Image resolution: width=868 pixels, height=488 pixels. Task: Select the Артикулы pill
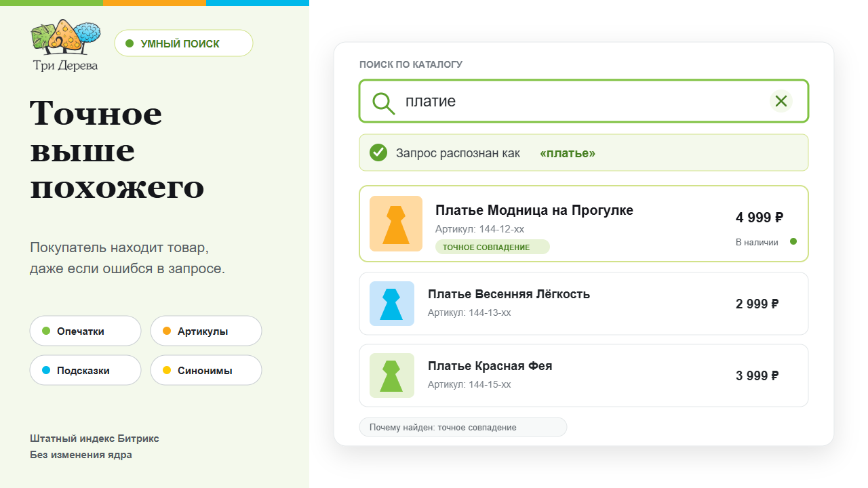click(x=206, y=331)
